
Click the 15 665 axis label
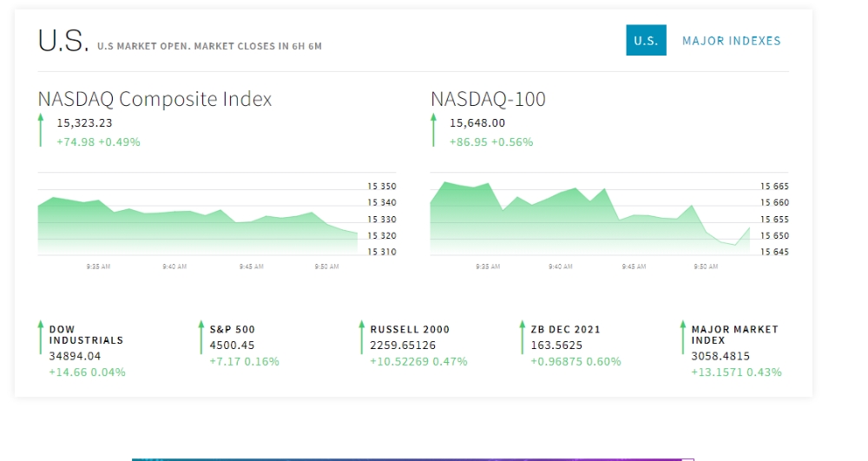774,187
